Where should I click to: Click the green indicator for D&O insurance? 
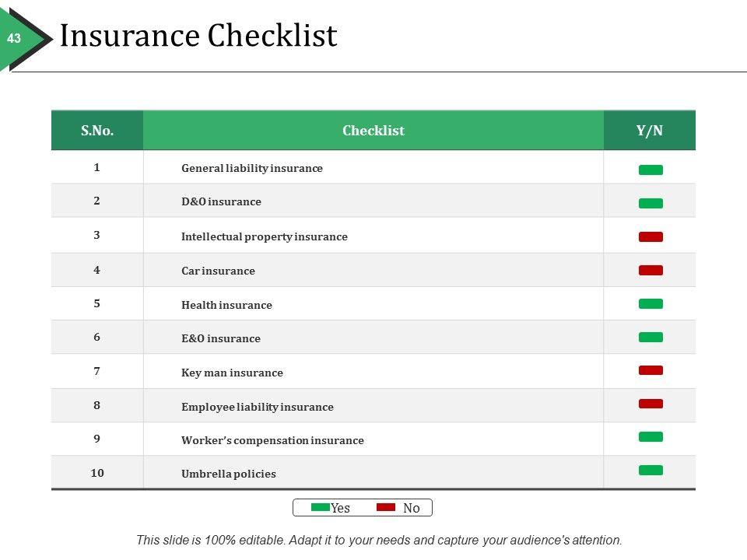(x=651, y=203)
